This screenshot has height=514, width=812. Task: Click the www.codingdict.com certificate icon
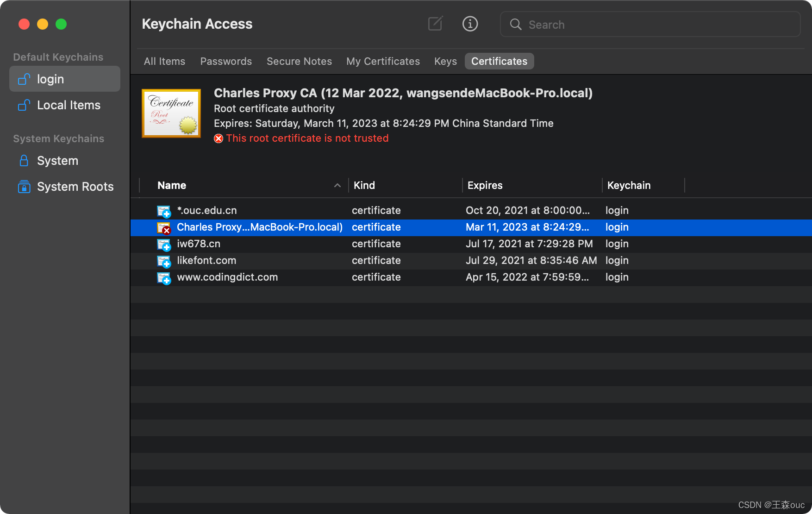[x=164, y=278]
